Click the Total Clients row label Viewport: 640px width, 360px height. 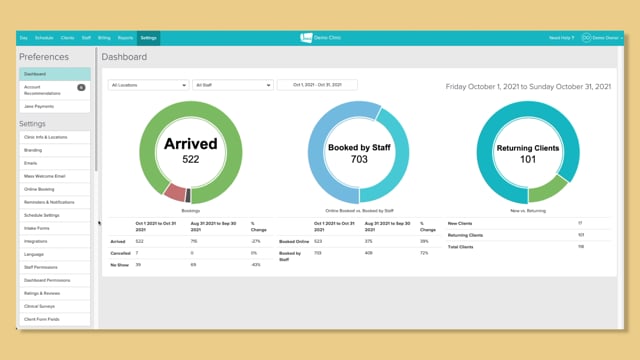coord(460,247)
